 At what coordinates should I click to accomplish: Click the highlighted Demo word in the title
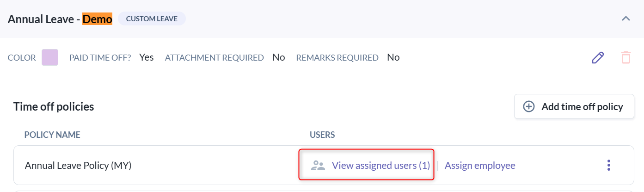click(98, 19)
